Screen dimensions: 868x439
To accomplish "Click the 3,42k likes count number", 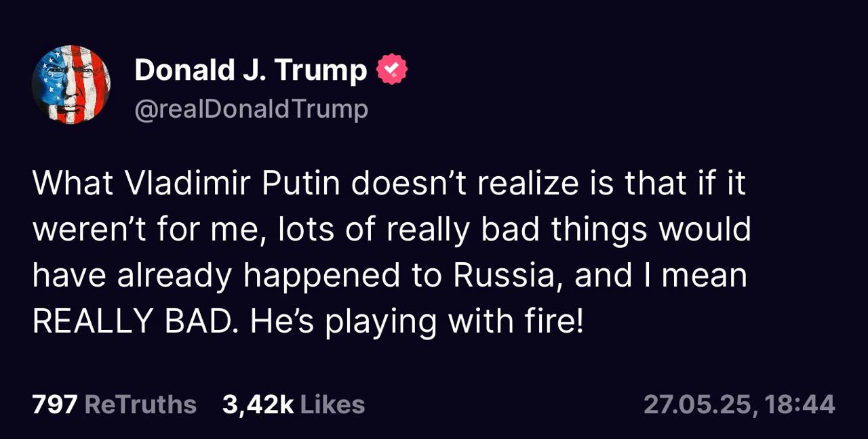I will pos(258,404).
